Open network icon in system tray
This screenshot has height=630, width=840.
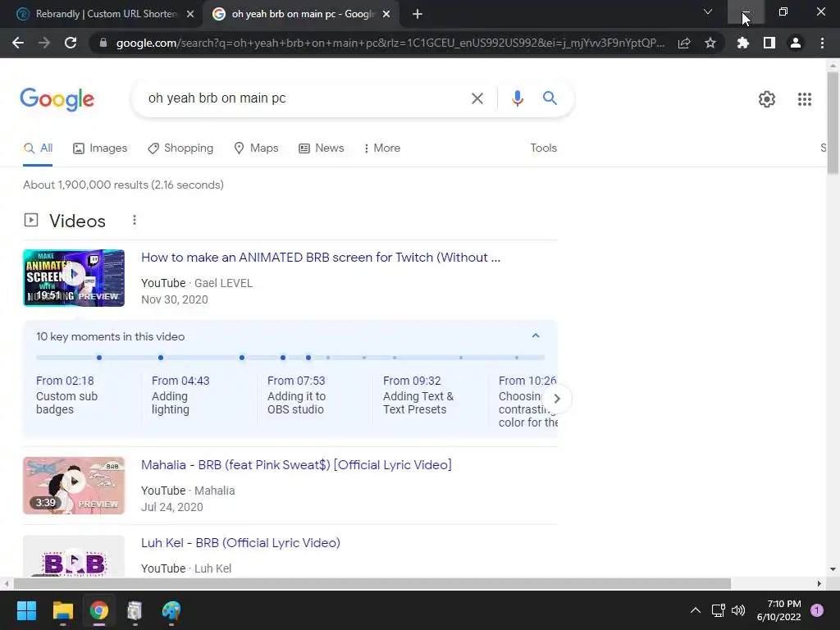718,610
